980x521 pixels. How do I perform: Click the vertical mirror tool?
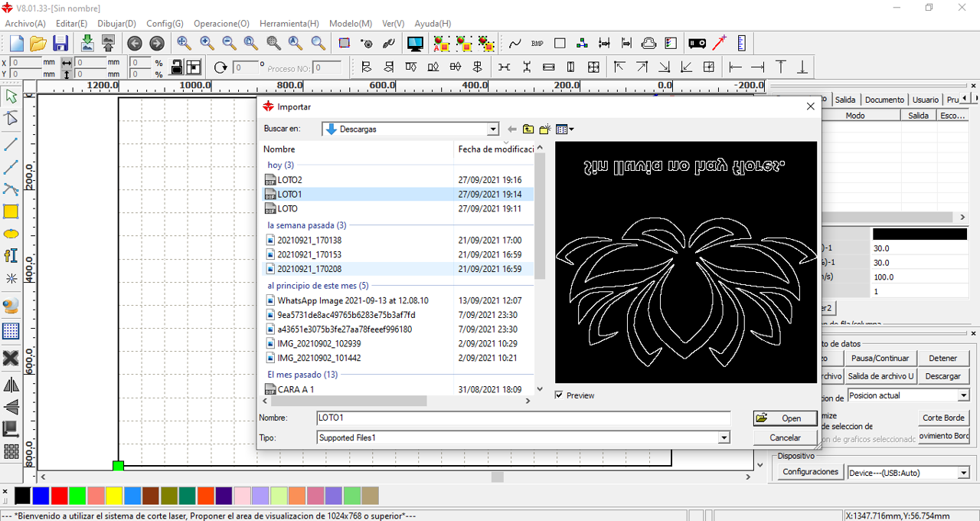tap(11, 407)
